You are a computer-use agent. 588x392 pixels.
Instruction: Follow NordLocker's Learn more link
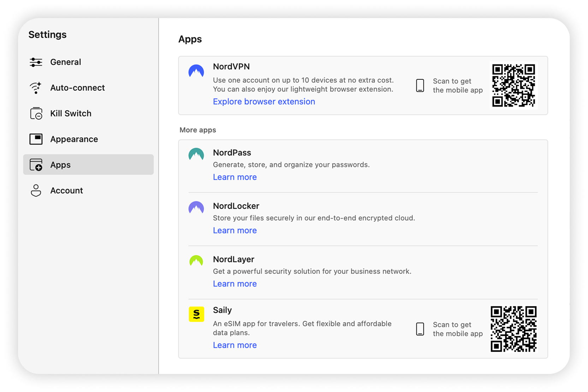pos(235,231)
